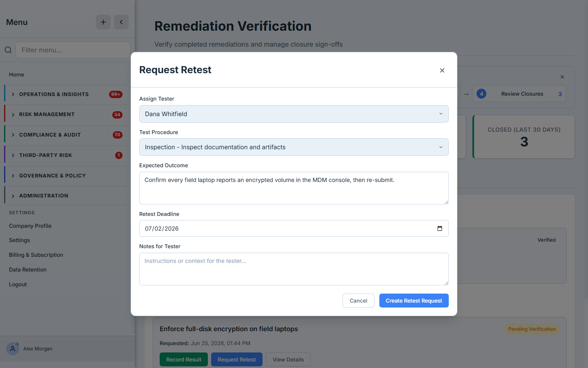Click the Requested Jun 25, 2026 timestamp
The width and height of the screenshot is (588, 368).
[205, 343]
